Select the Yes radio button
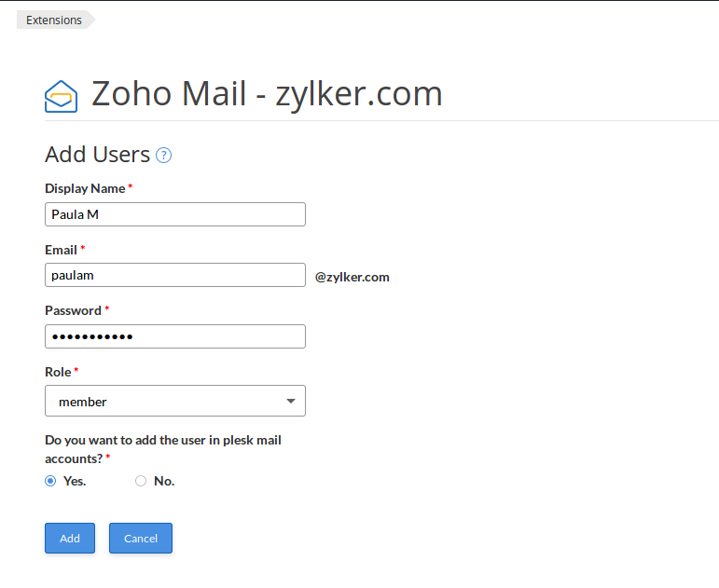This screenshot has height=588, width=719. [50, 481]
